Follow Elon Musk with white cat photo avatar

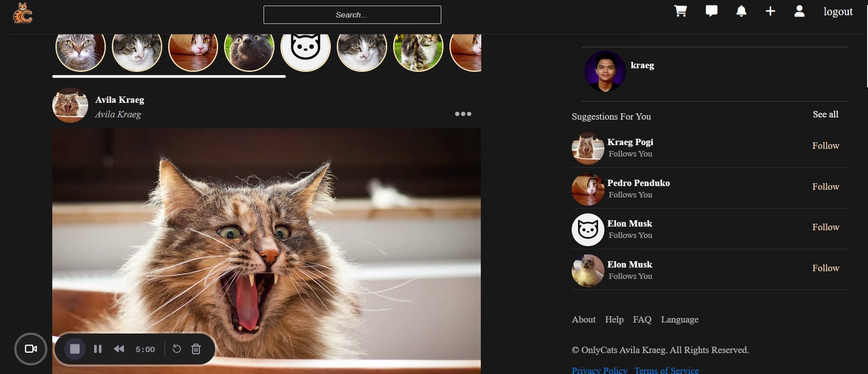tap(825, 268)
